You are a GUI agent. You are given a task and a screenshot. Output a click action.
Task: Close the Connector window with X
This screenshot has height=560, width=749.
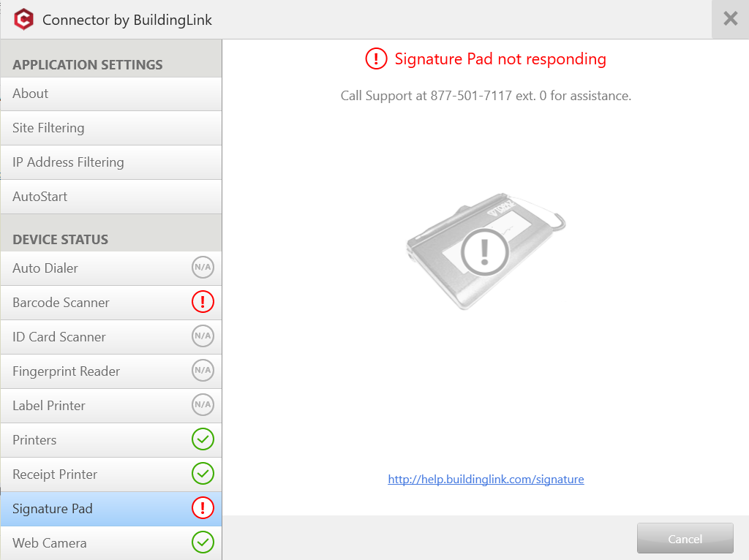[x=731, y=19]
